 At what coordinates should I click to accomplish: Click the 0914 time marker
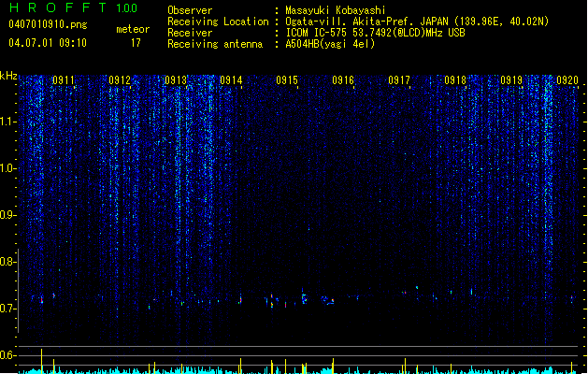(x=231, y=80)
